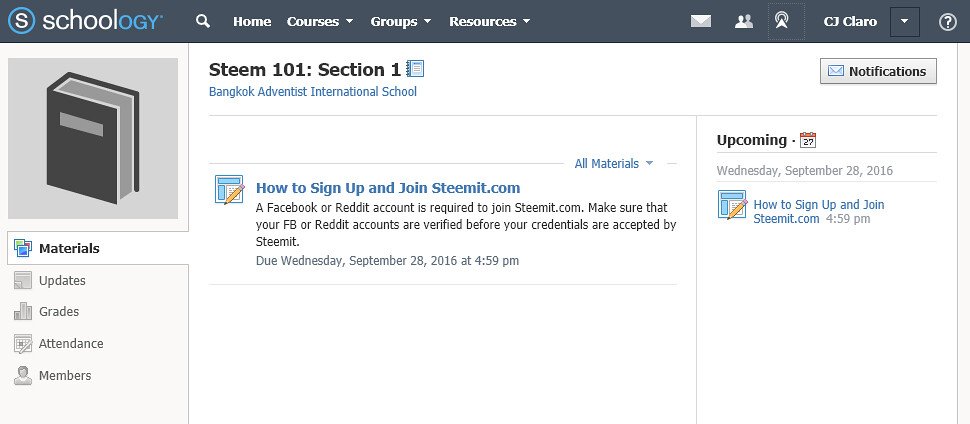Click the Notifications button
This screenshot has width=970, height=424.
tap(878, 71)
